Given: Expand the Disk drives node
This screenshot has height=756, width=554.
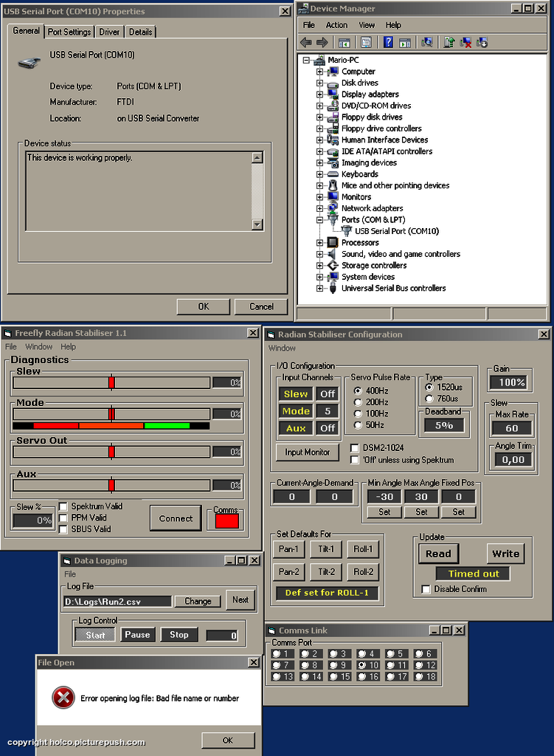Looking at the screenshot, I should (319, 83).
